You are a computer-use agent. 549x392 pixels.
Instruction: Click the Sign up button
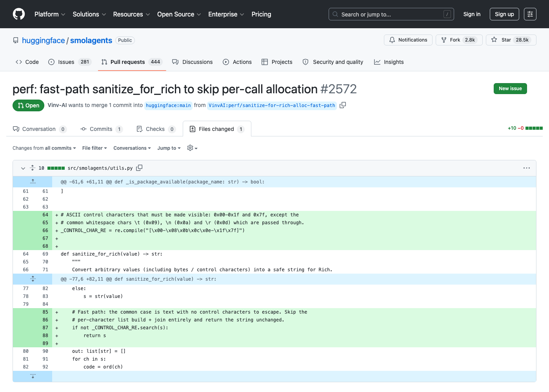pos(504,14)
